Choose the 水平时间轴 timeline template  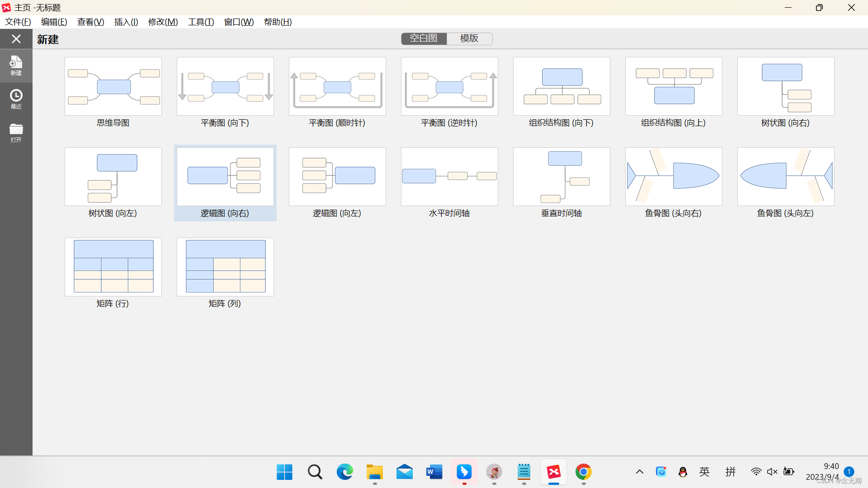coord(449,177)
